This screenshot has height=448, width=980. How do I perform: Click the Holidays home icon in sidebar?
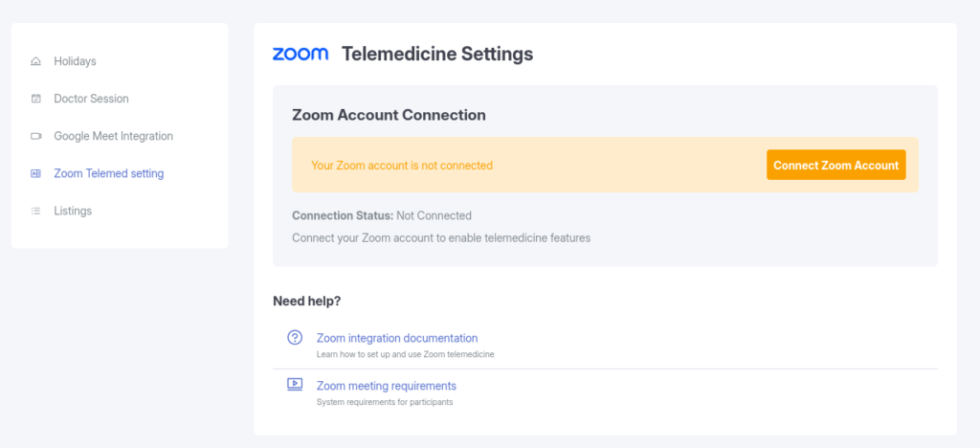coord(36,61)
